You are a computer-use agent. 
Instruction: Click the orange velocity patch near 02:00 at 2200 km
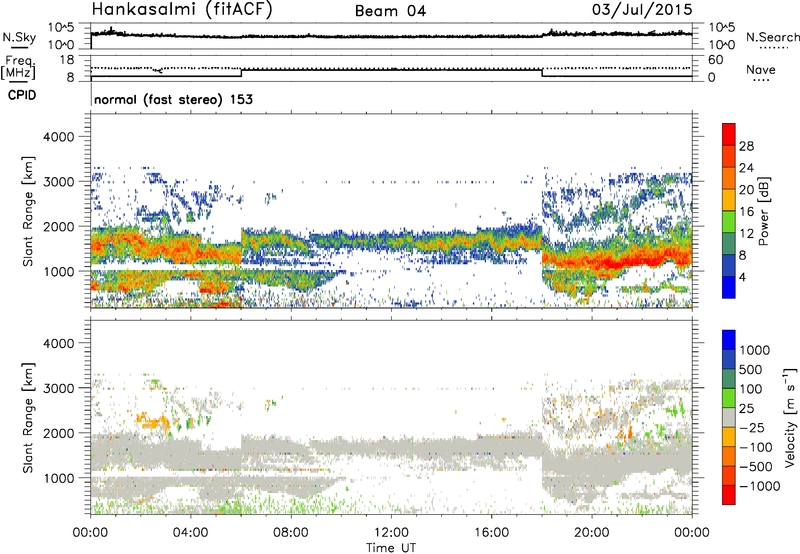click(152, 421)
